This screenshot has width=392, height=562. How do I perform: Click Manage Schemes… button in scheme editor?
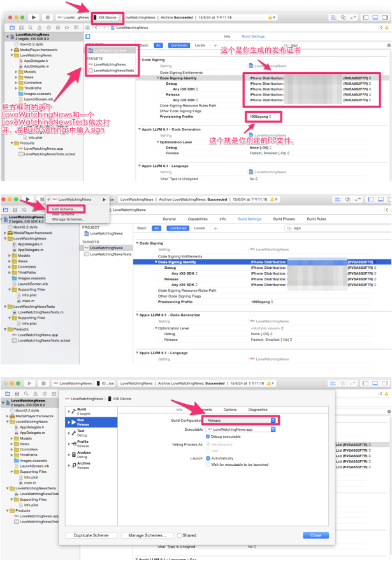(147, 535)
